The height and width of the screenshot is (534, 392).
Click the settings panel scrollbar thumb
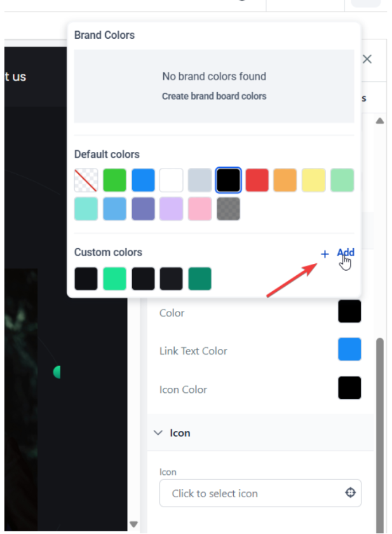(x=380, y=434)
